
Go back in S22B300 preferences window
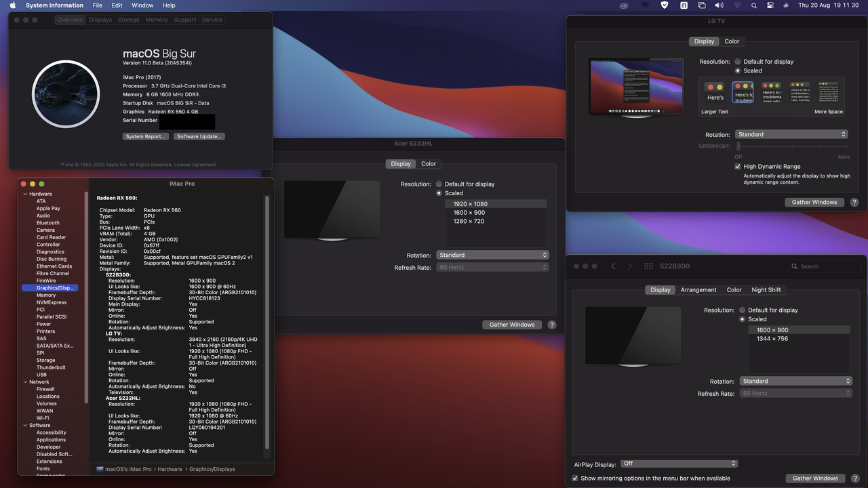click(x=613, y=266)
